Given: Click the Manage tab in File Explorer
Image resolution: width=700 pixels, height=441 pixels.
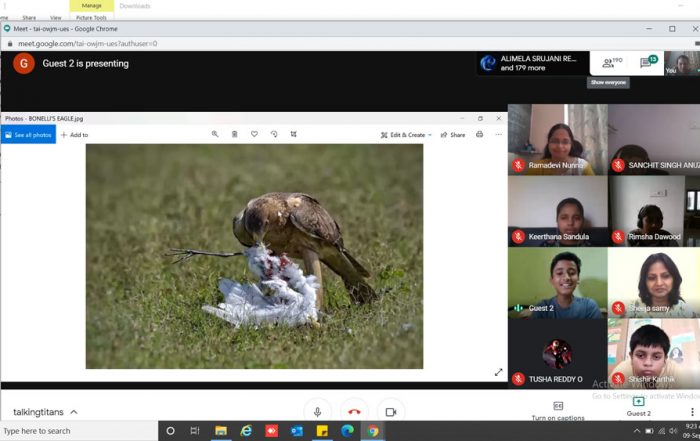Looking at the screenshot, I should click(x=92, y=6).
